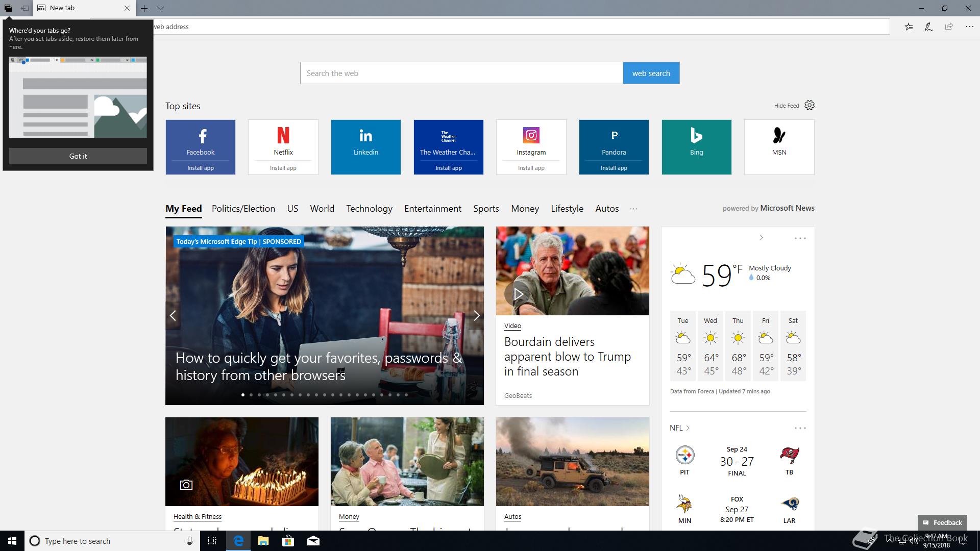The height and width of the screenshot is (551, 980).
Task: Click the Type here to search box
Action: tap(111, 541)
